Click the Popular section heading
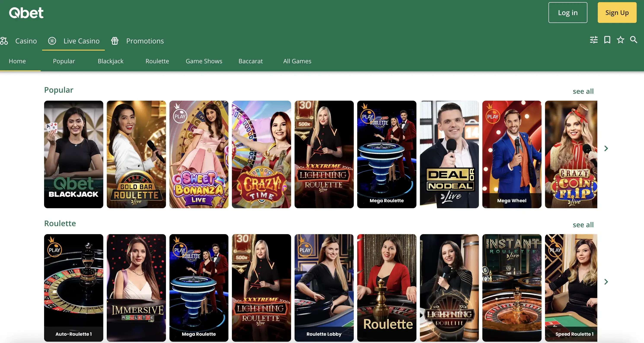The height and width of the screenshot is (343, 644). point(59,90)
